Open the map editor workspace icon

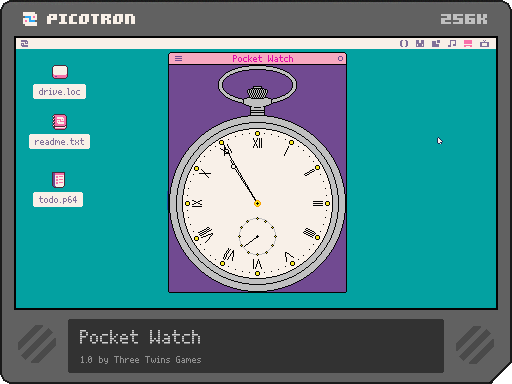pos(436,44)
